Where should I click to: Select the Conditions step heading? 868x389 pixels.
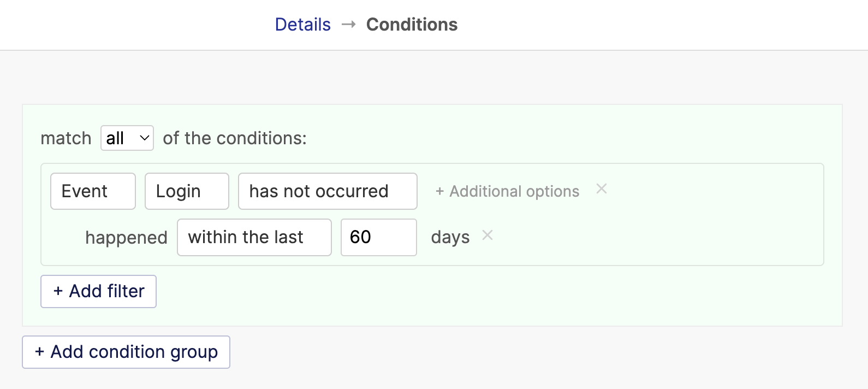[412, 25]
